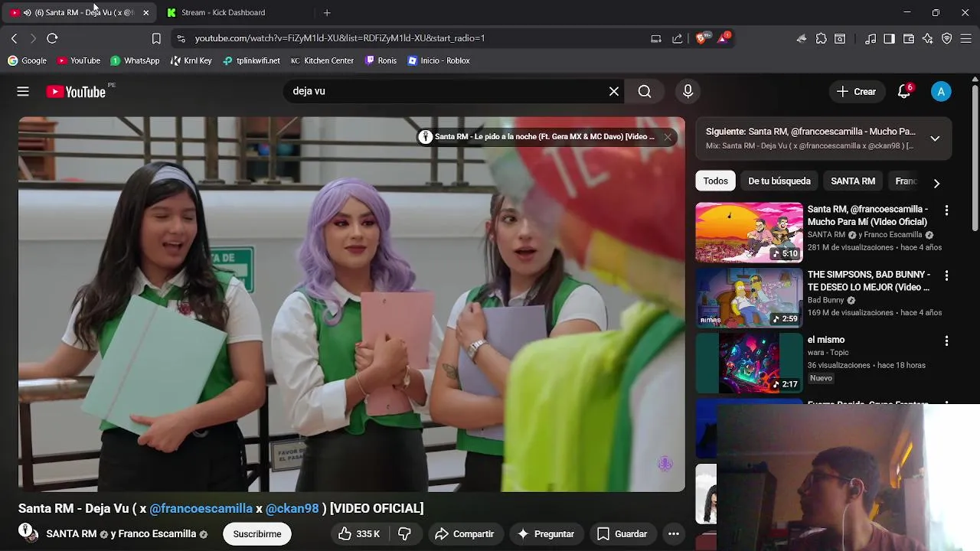Open more actions ellipsis below video
The width and height of the screenshot is (980, 551).
point(674,534)
